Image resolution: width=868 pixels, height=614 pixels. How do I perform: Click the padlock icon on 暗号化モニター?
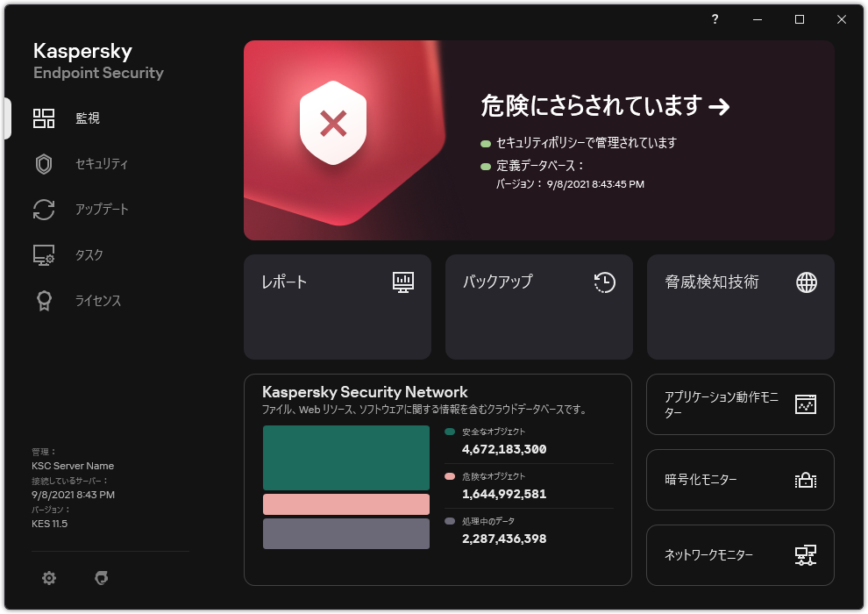pyautogui.click(x=807, y=479)
